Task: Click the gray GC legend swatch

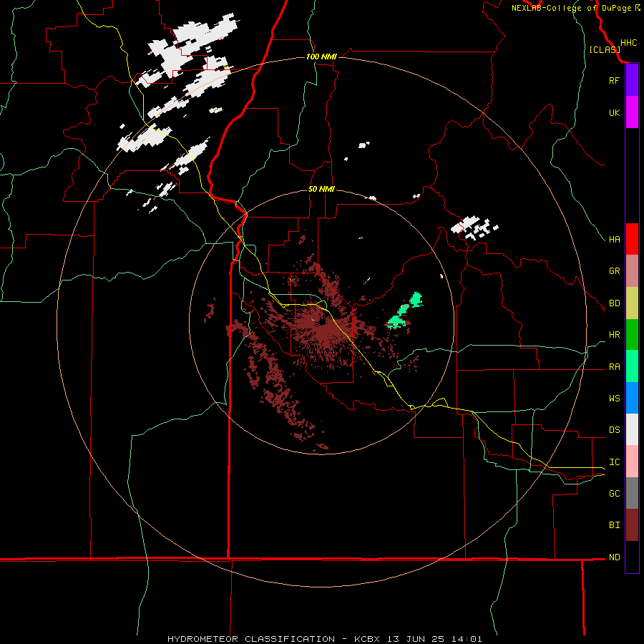Action: 632,493
